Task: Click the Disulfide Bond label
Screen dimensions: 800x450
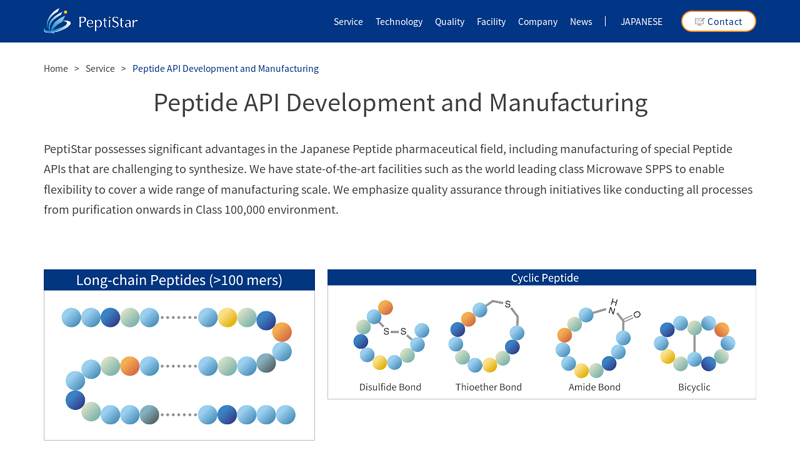Action: (x=390, y=387)
